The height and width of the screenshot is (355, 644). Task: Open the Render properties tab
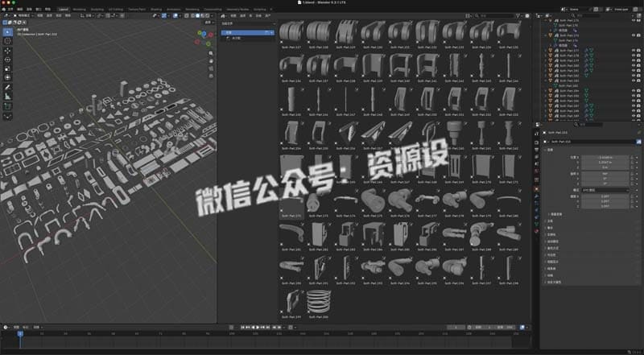(x=536, y=142)
